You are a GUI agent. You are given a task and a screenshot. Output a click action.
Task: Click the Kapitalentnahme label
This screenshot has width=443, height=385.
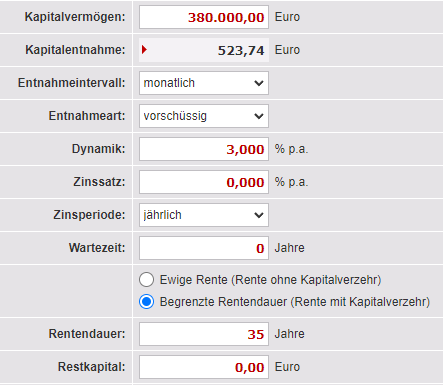pyautogui.click(x=75, y=50)
